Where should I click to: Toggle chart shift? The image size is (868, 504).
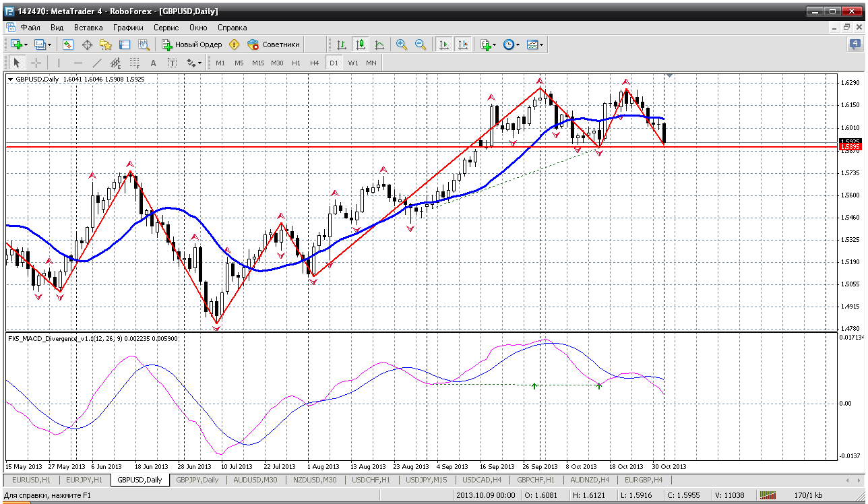[x=462, y=44]
